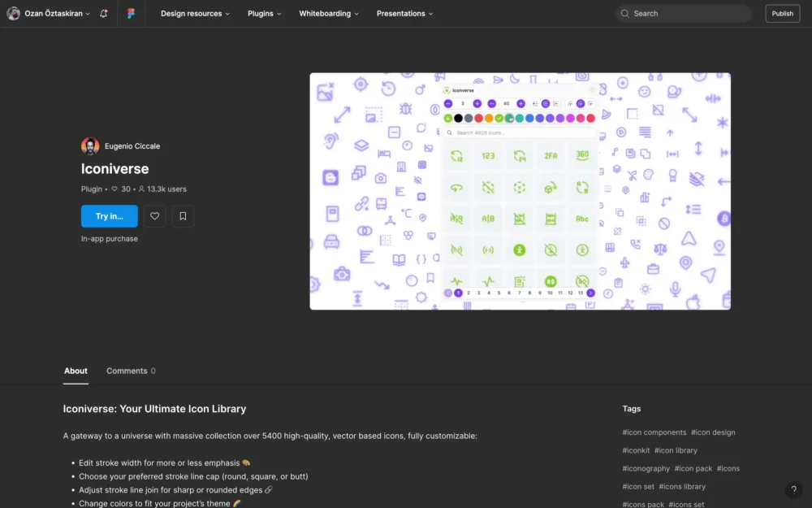
Task: Open Eugenio Ciccale author link
Action: [132, 146]
